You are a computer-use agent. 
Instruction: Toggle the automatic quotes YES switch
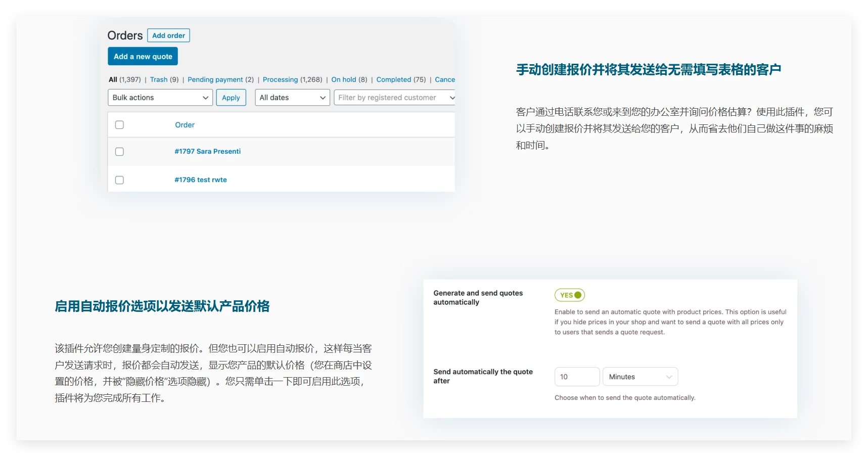tap(570, 295)
